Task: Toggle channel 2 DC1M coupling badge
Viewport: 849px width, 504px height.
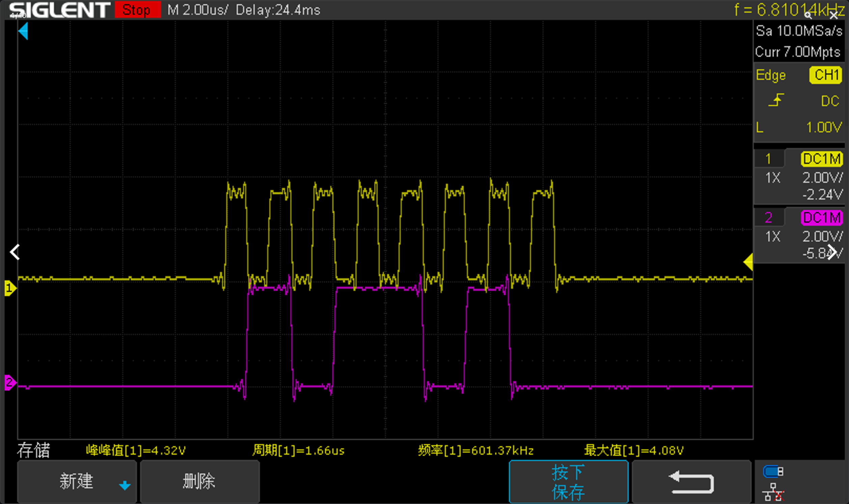Action: tap(821, 218)
